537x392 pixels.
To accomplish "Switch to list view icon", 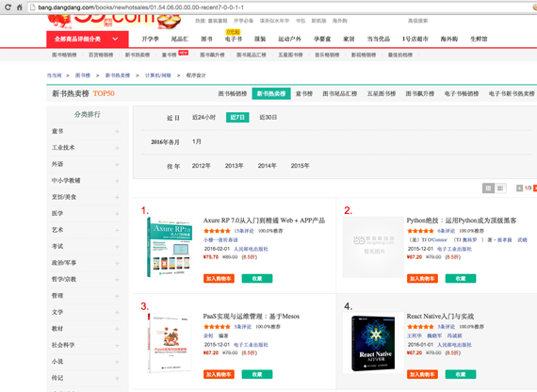I will [500, 188].
